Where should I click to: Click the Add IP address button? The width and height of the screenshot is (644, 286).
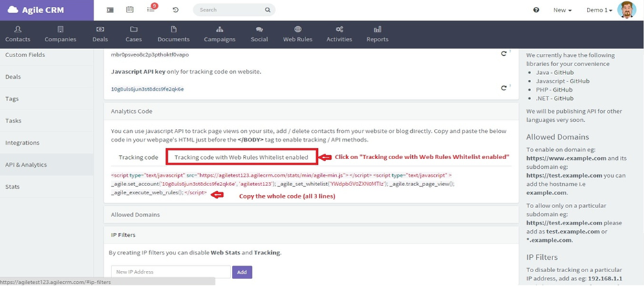point(242,272)
